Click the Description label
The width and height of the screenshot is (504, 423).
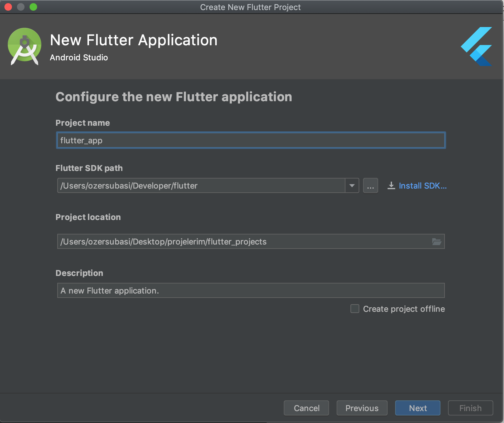click(79, 273)
